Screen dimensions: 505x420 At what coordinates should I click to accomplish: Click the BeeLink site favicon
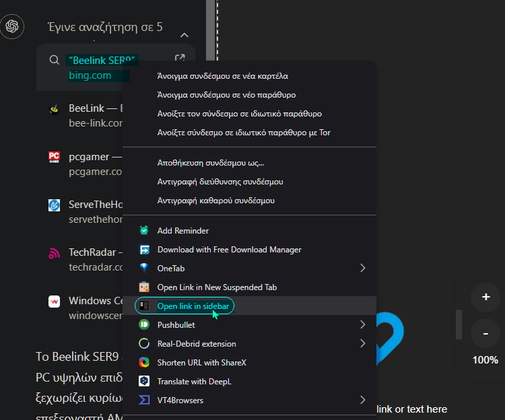coord(54,109)
